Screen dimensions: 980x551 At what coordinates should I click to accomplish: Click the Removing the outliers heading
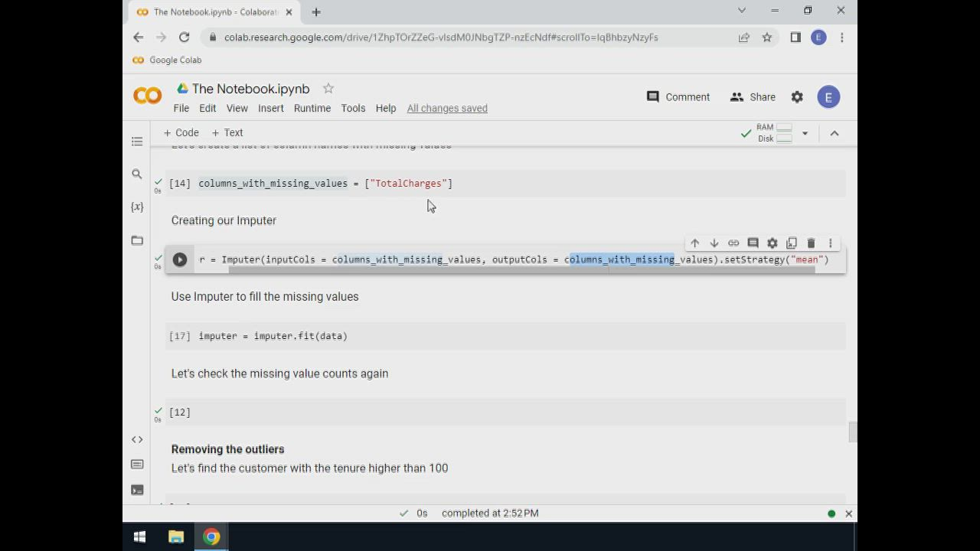227,449
